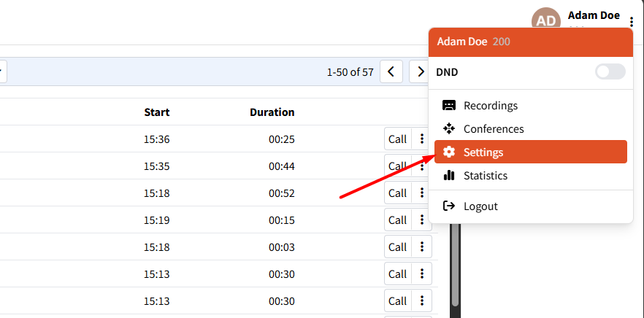Click the Settings gear icon

tap(449, 152)
